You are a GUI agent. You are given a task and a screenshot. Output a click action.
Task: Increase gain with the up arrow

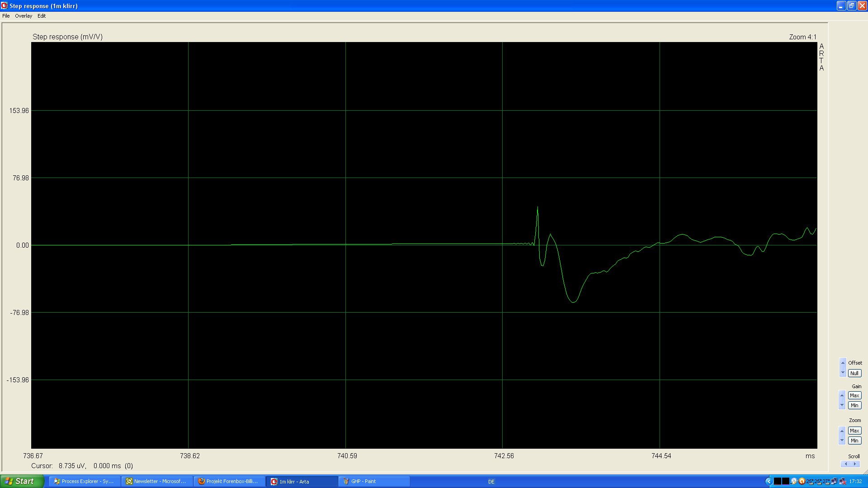point(842,395)
